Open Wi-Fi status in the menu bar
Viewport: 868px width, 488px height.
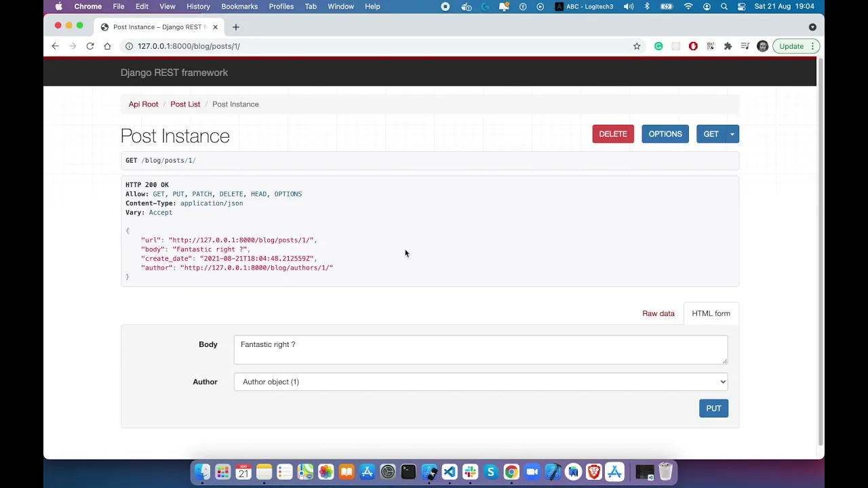coord(688,6)
